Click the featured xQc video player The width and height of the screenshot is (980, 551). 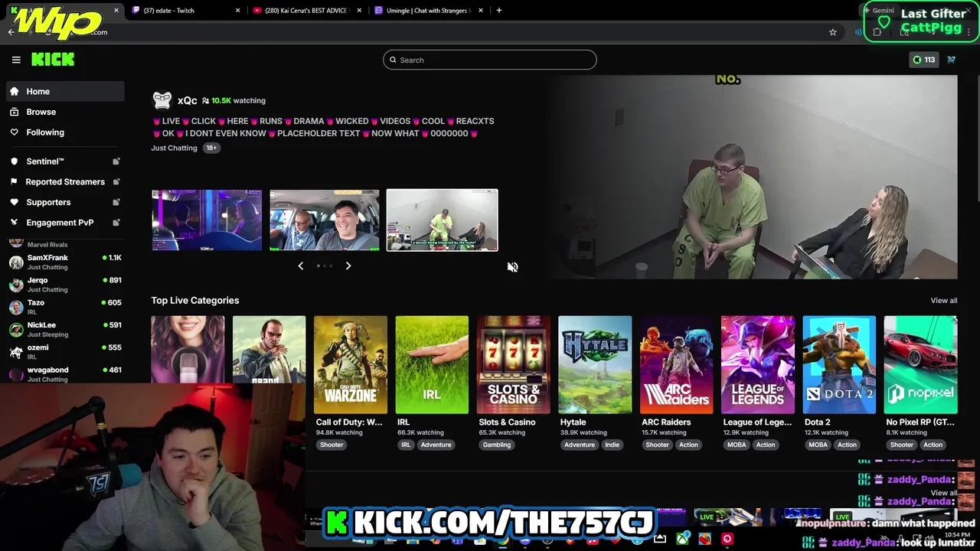point(751,177)
